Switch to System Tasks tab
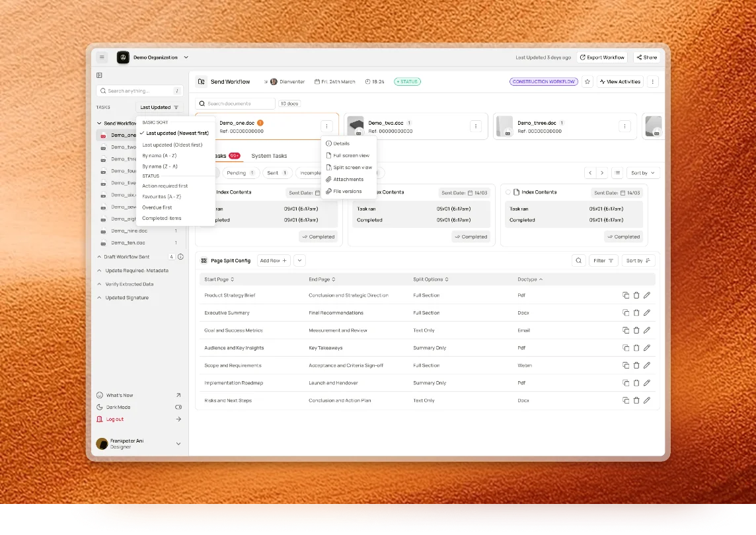Image resolution: width=756 pixels, height=535 pixels. click(x=269, y=156)
